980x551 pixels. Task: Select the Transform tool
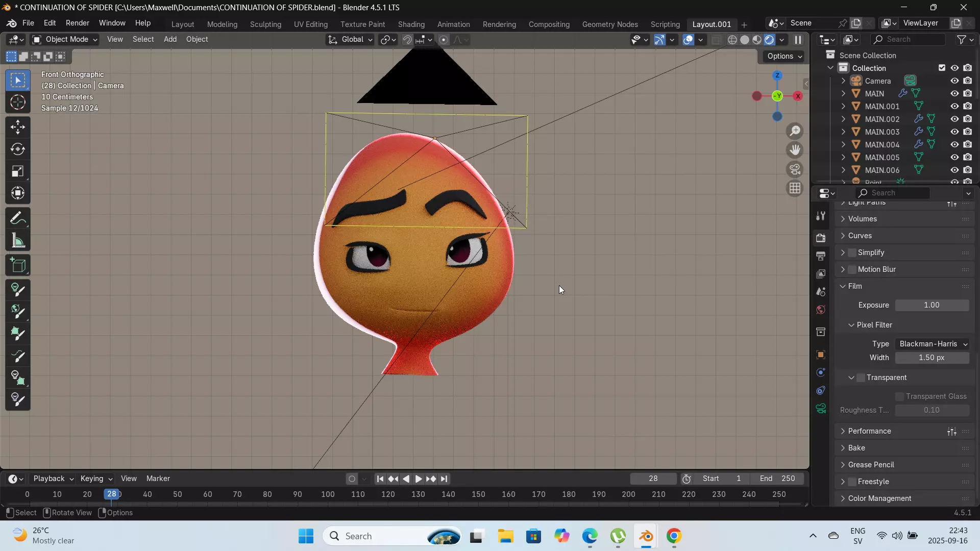[x=18, y=193]
